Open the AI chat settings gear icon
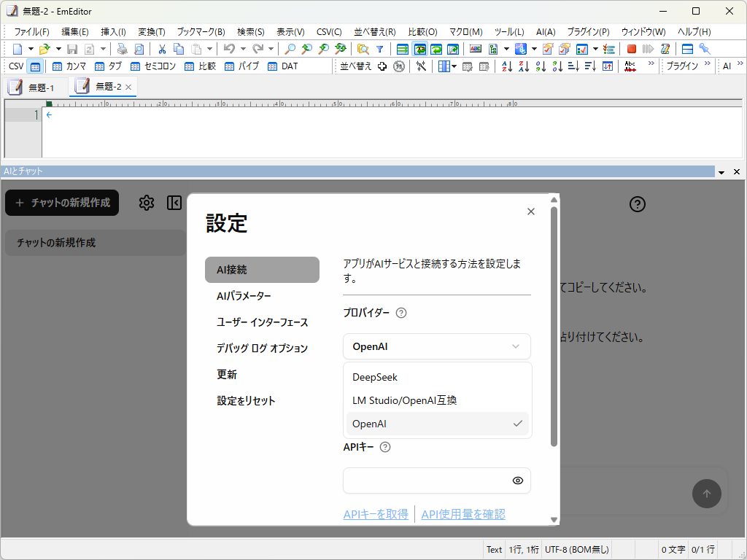This screenshot has height=560, width=747. 146,203
